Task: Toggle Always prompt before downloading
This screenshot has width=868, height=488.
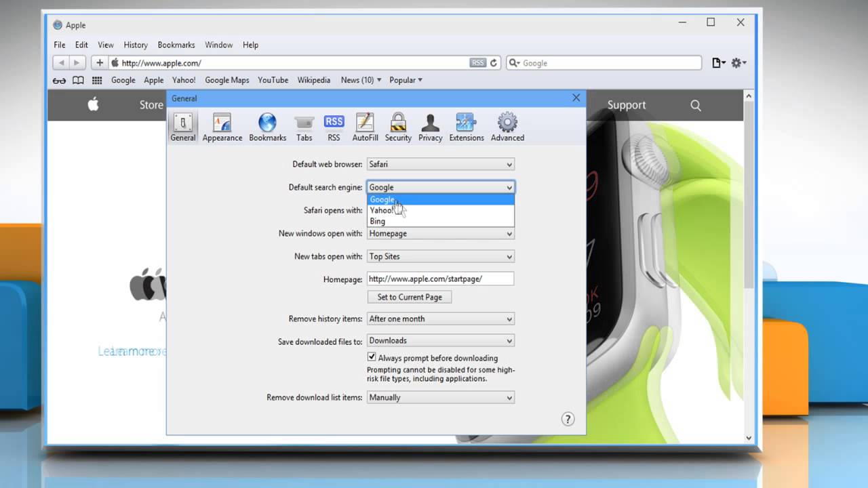Action: click(x=372, y=357)
